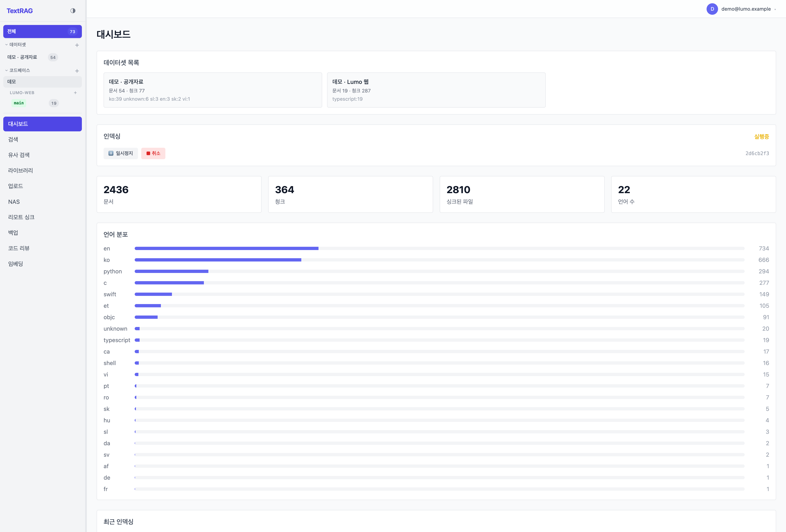
Task: Click the count 734 for en
Action: pos(764,248)
